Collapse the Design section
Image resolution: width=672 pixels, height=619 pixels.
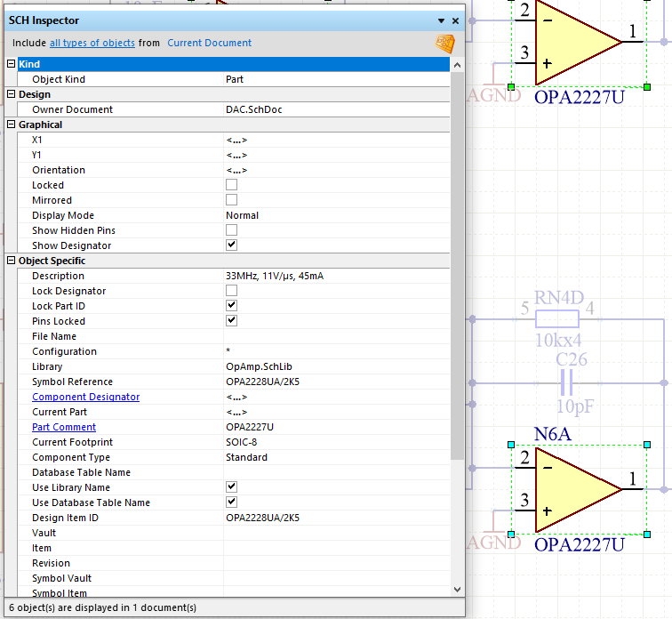pyautogui.click(x=12, y=94)
